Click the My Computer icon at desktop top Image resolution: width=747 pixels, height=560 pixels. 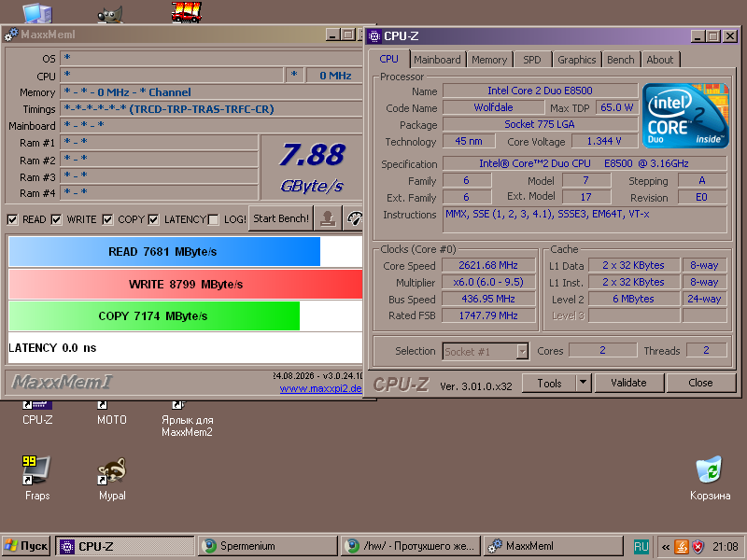click(37, 13)
